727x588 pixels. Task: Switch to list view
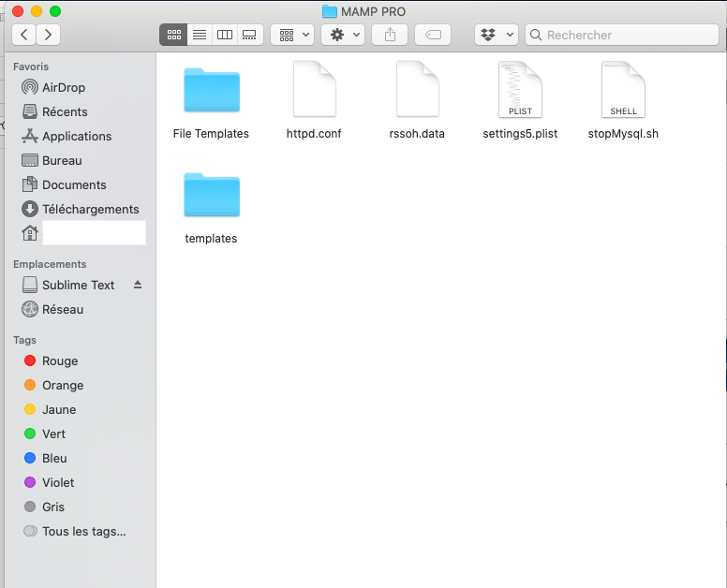(x=200, y=35)
